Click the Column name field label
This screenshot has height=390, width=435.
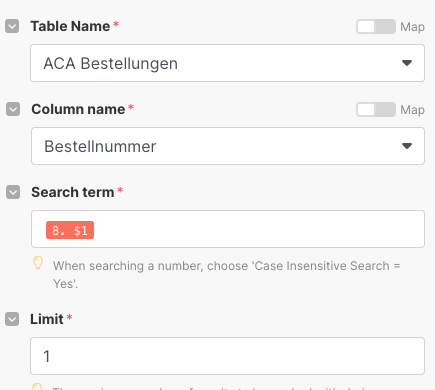click(78, 109)
